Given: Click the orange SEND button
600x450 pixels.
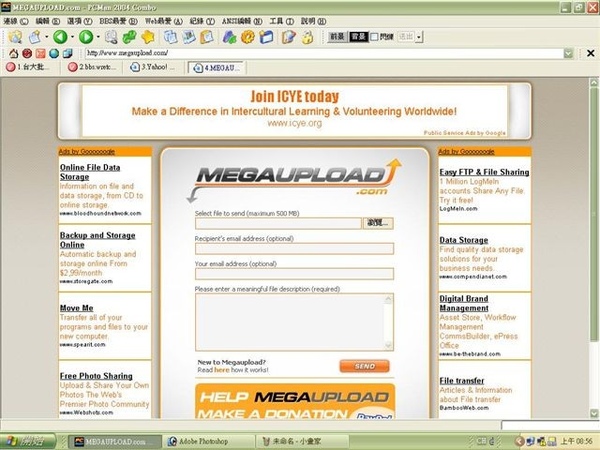Looking at the screenshot, I should [x=364, y=366].
